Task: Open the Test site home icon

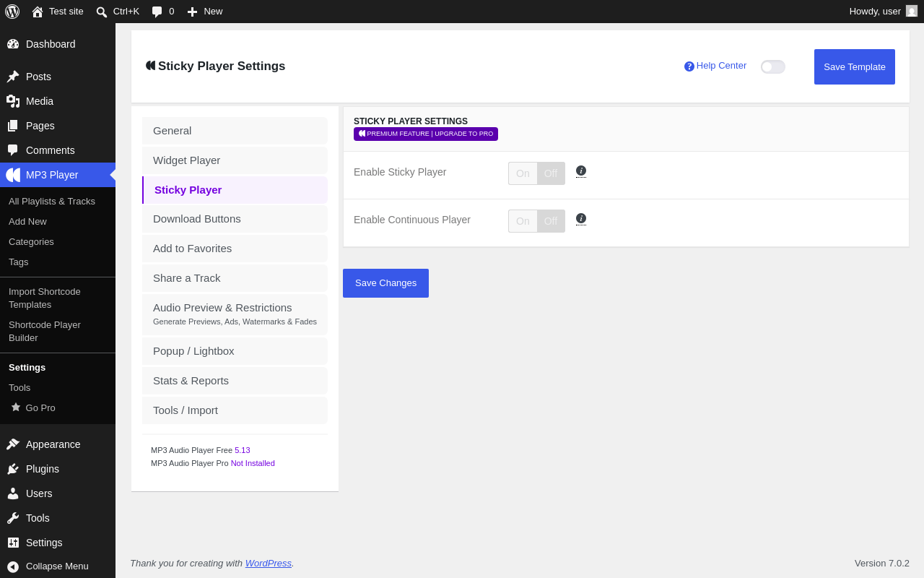Action: 38,12
